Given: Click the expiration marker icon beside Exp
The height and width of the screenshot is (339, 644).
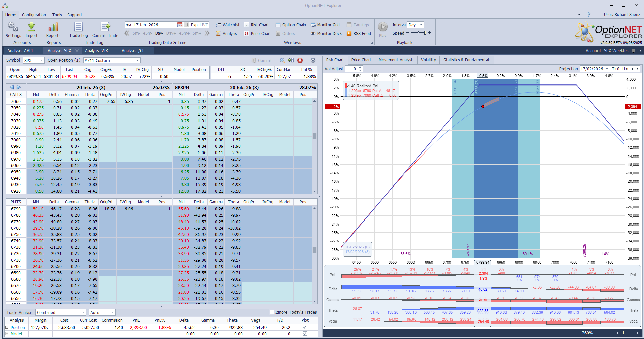Looking at the screenshot, I should coord(187,25).
